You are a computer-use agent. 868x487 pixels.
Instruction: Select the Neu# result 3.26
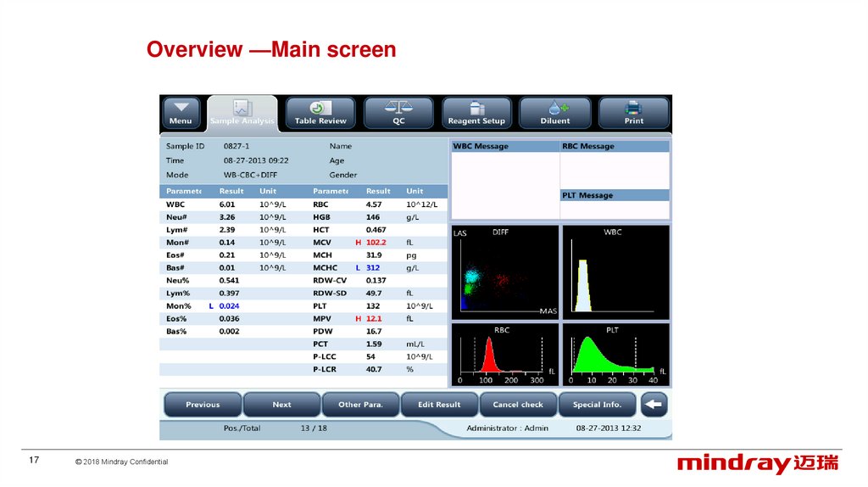(227, 217)
